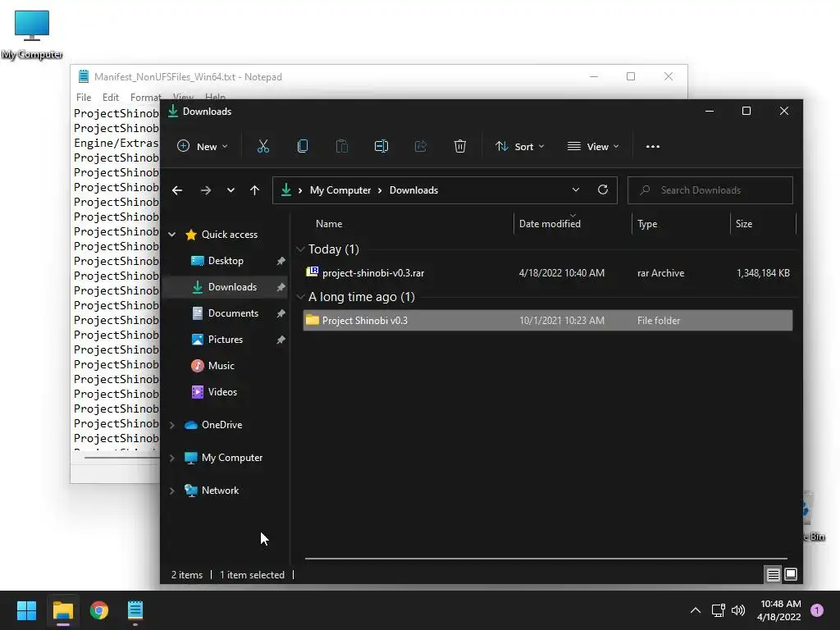Click Downloads in address breadcrumb

coord(413,190)
